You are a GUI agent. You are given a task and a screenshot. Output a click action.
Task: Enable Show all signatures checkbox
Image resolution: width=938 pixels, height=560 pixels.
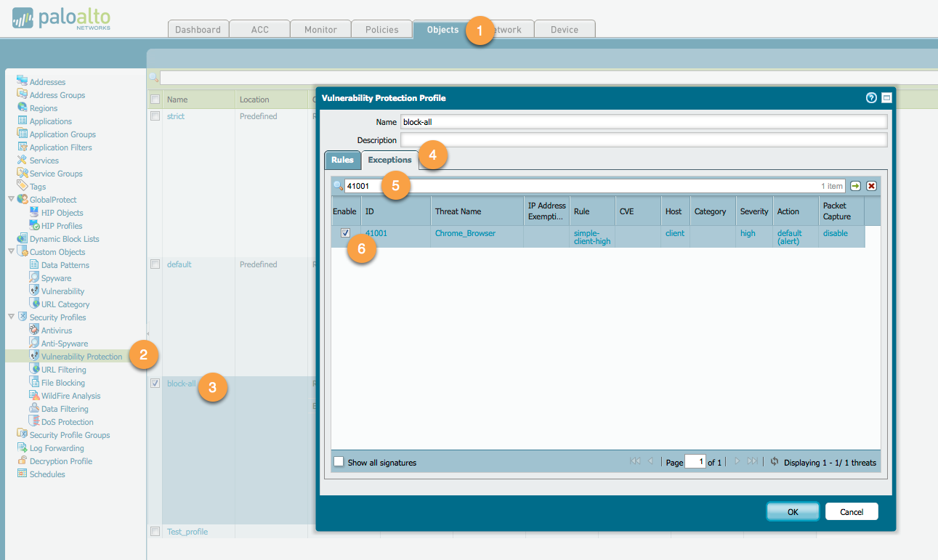coord(339,462)
